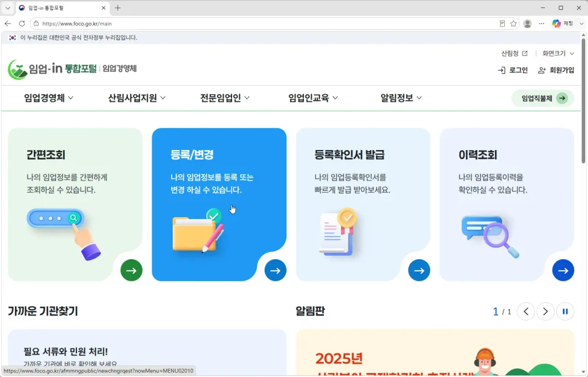Image resolution: width=588 pixels, height=377 pixels.
Task: Open the 등록/변경 card title
Action: [192, 155]
